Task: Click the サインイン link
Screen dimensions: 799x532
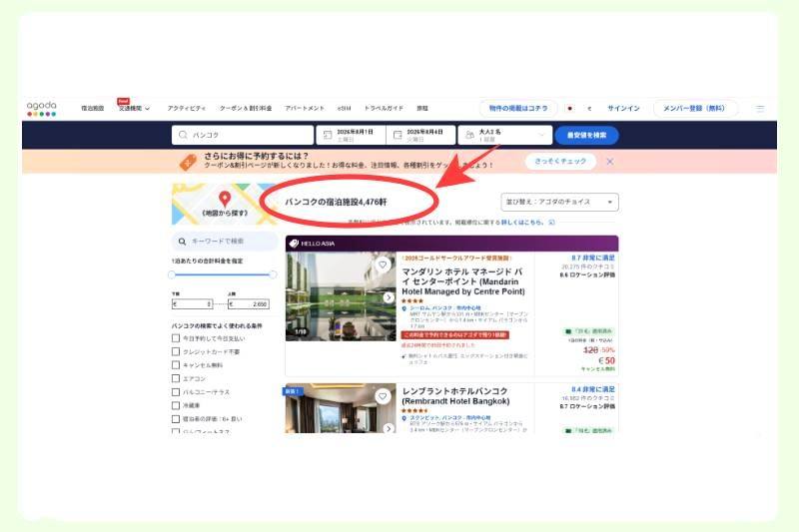Action: (623, 109)
